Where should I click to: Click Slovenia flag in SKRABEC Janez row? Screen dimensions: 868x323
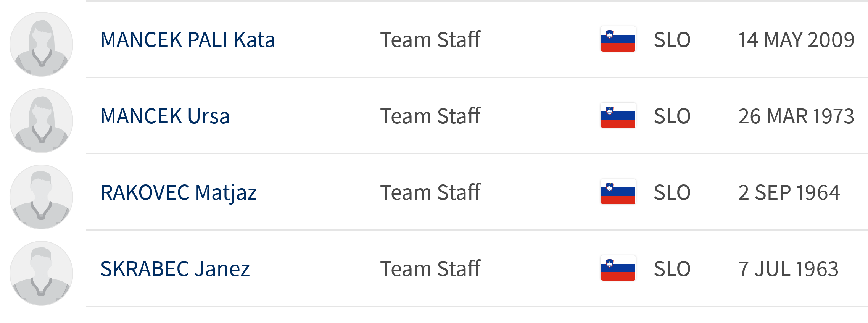pyautogui.click(x=618, y=268)
